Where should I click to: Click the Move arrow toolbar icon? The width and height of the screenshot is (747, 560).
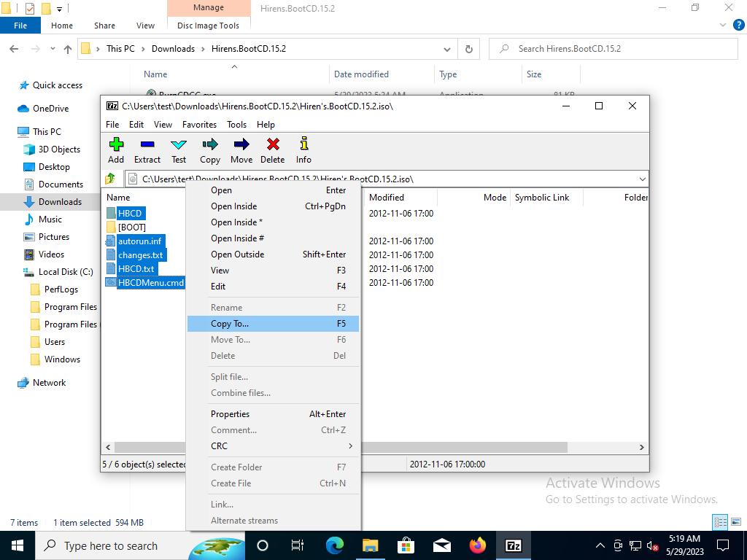click(x=241, y=150)
